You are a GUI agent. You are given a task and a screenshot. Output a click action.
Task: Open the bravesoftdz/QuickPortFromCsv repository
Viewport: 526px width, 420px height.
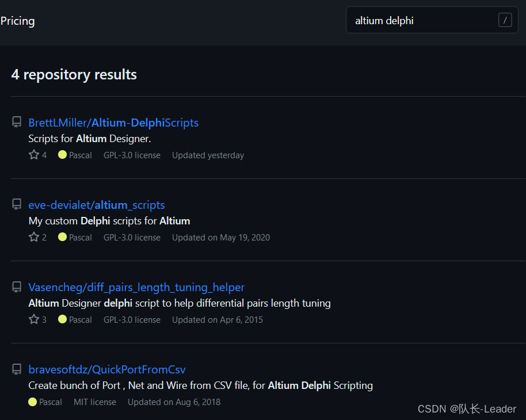[x=107, y=369]
